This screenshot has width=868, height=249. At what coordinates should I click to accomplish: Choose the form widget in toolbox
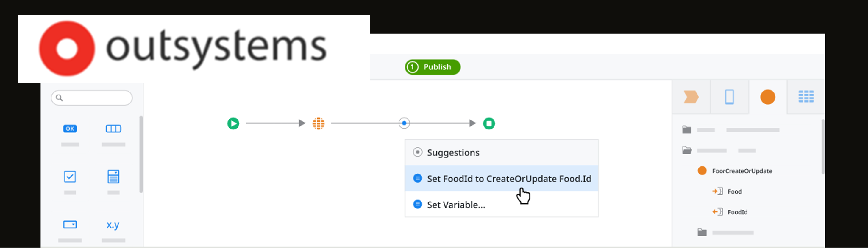113,177
